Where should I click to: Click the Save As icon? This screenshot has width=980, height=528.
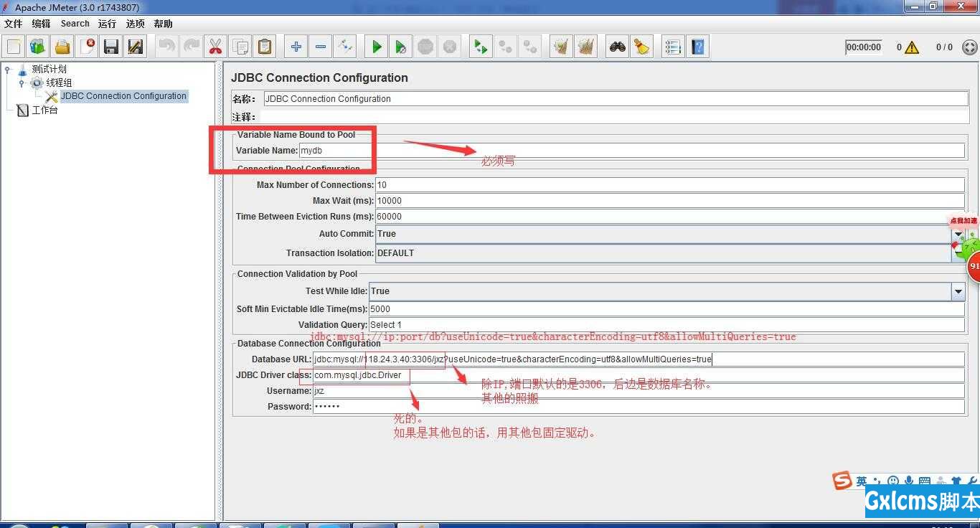pos(136,47)
